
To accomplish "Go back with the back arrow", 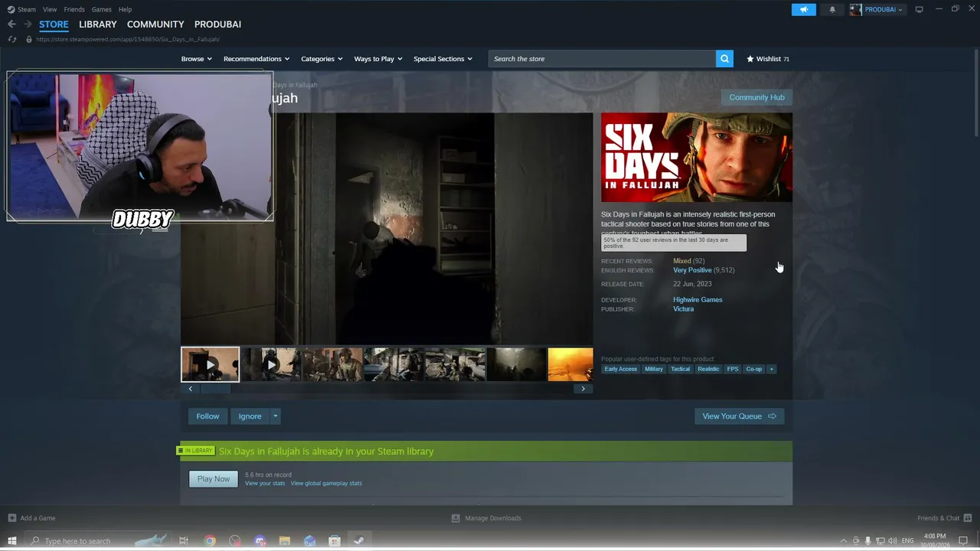I will [x=11, y=24].
